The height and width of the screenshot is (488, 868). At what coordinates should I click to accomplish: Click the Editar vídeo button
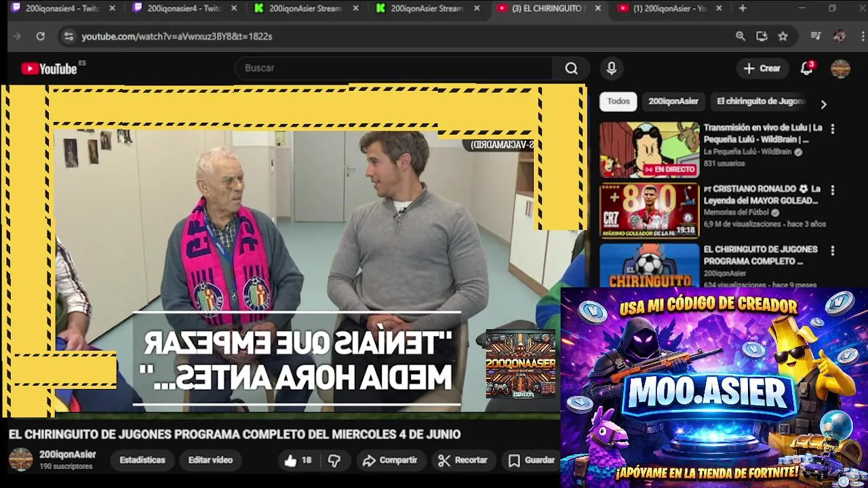[210, 460]
